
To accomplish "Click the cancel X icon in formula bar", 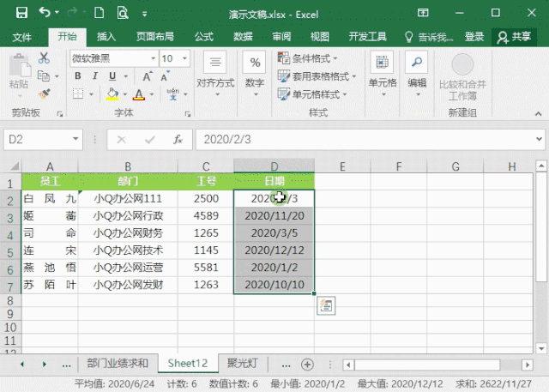I will (122, 140).
